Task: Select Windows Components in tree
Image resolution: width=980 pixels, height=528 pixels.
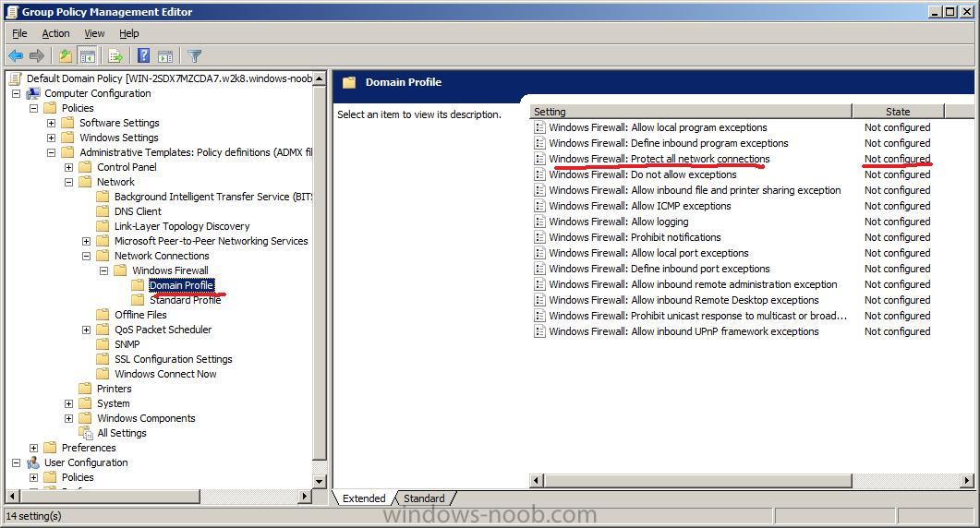Action: (x=146, y=418)
